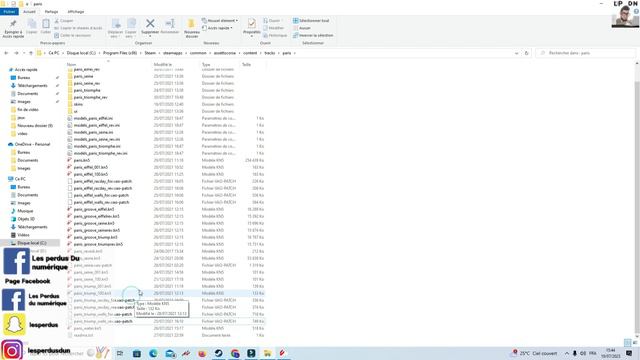Switch to the Accueil tab

click(x=29, y=12)
